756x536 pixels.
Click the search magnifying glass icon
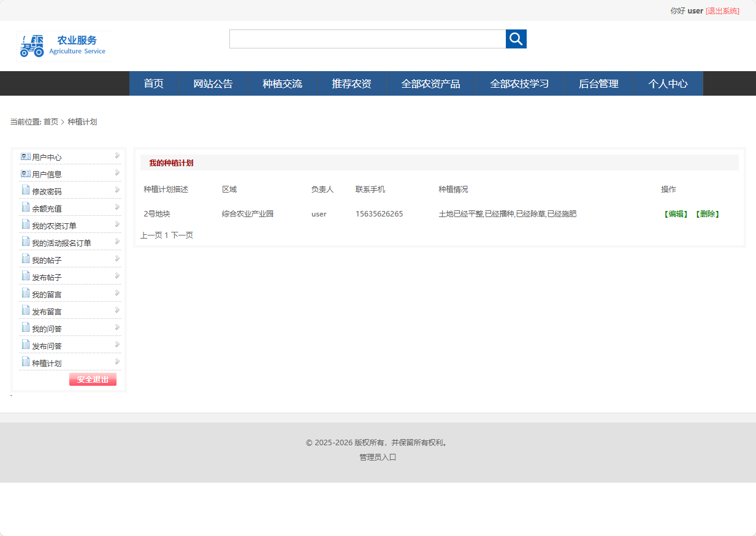[x=516, y=39]
